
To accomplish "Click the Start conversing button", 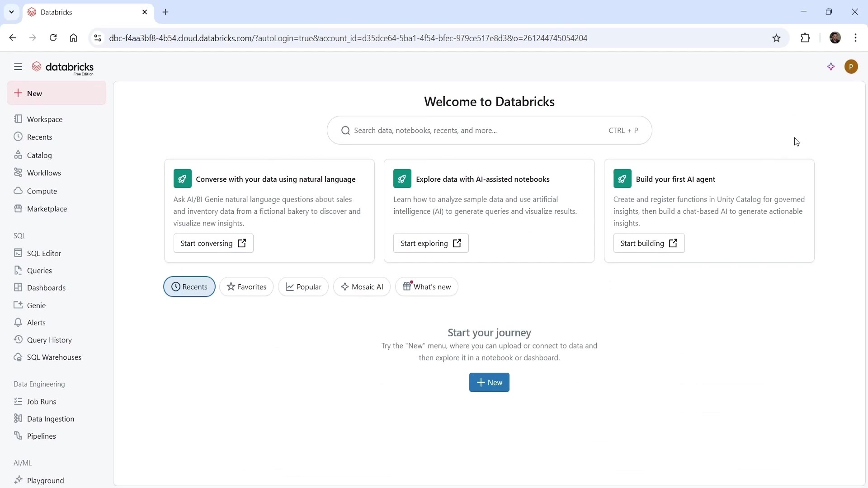I will [x=213, y=243].
